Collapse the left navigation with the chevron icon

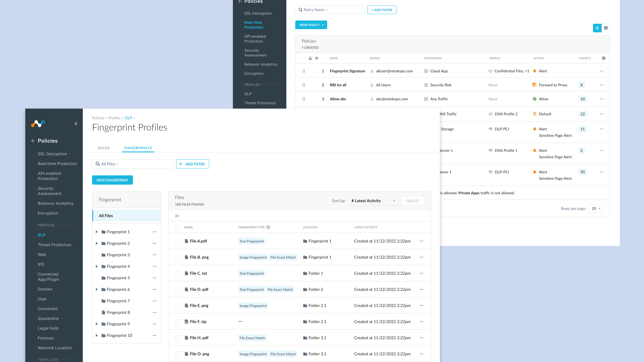(x=76, y=123)
